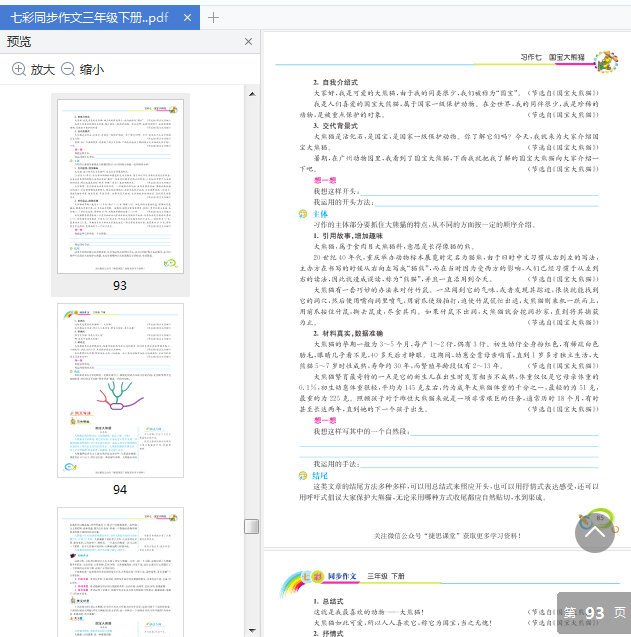The height and width of the screenshot is (637, 631).
Task: Click the heading 3. 交代背景式
Action: click(x=336, y=126)
